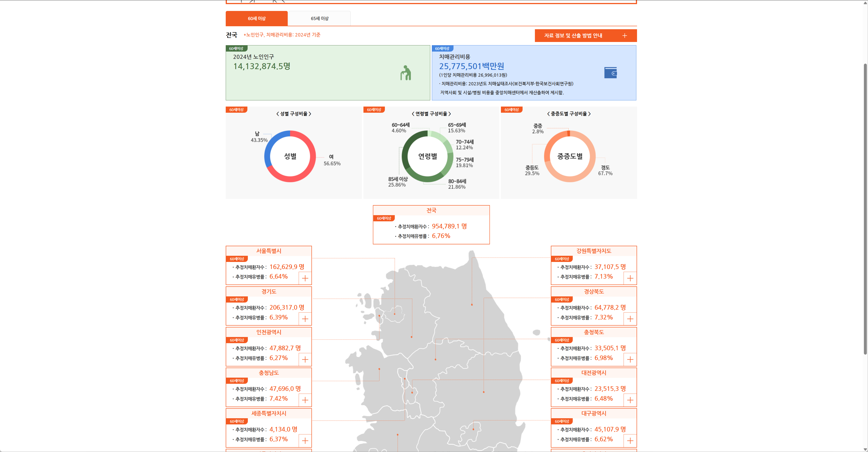Click the 서울특별시 region title
The height and width of the screenshot is (452, 868).
(x=269, y=251)
